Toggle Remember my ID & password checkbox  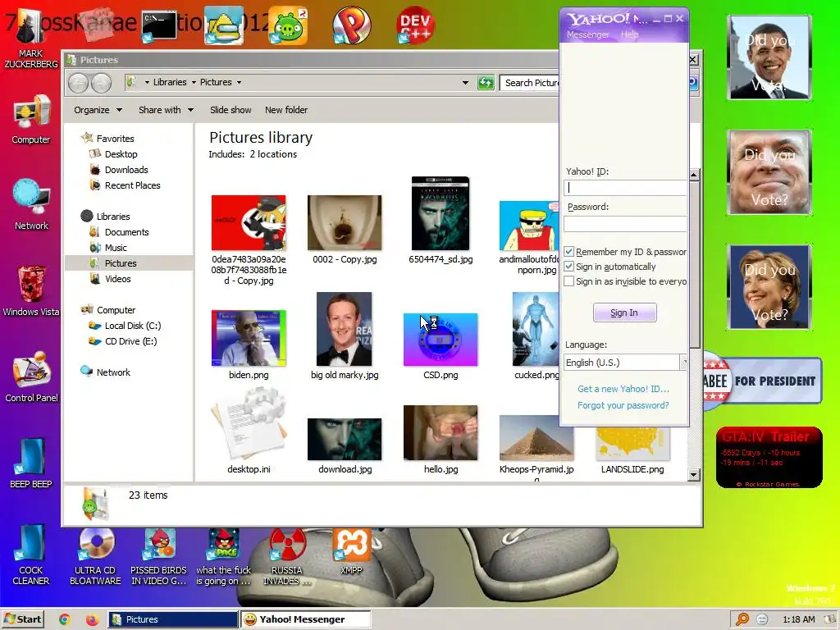[569, 252]
